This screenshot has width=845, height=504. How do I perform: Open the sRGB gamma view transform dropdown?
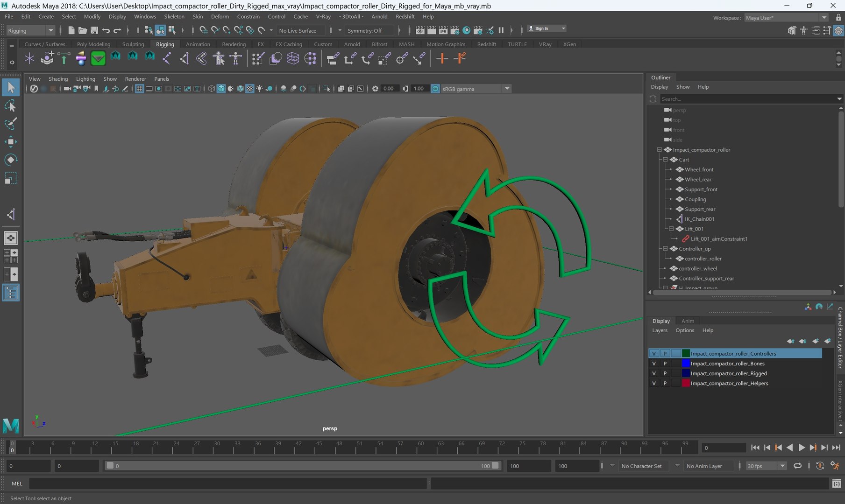(x=475, y=89)
